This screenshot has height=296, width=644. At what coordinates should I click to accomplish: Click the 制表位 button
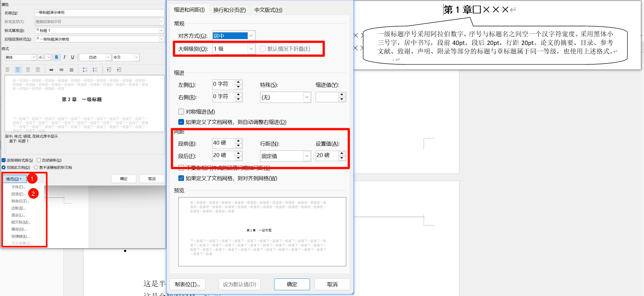(187, 284)
